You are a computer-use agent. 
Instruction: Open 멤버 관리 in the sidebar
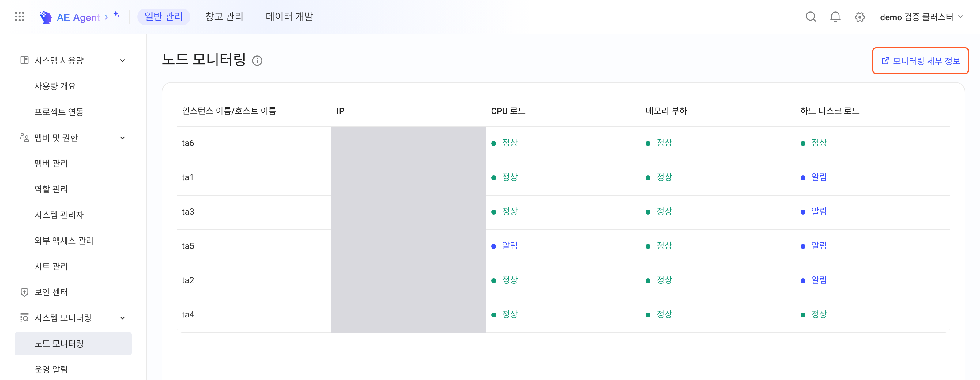coord(51,163)
